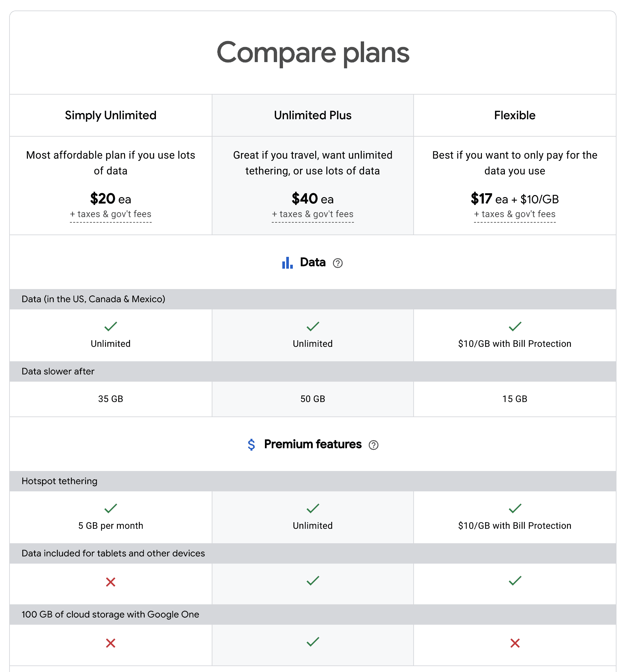Image resolution: width=627 pixels, height=672 pixels.
Task: Click the blue dollar sign icon
Action: (251, 444)
